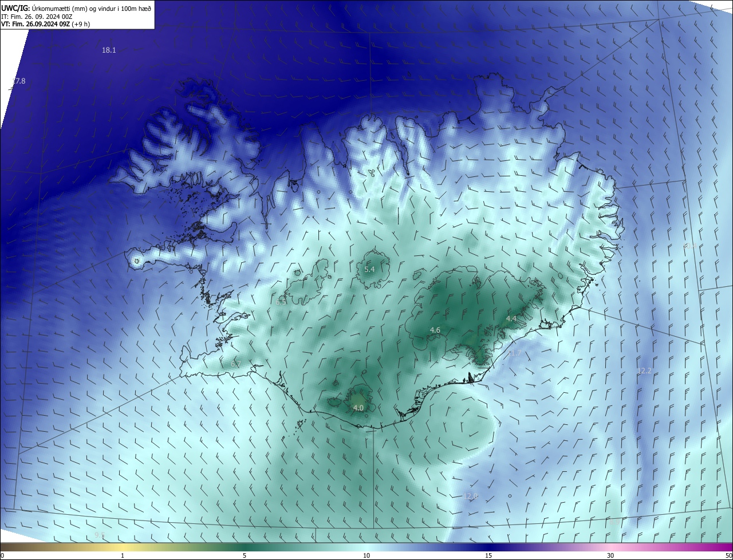Image resolution: width=733 pixels, height=560 pixels.
Task: Click the 'IT: Fim. 26. 09. 2024 00Z' line
Action: (x=37, y=16)
